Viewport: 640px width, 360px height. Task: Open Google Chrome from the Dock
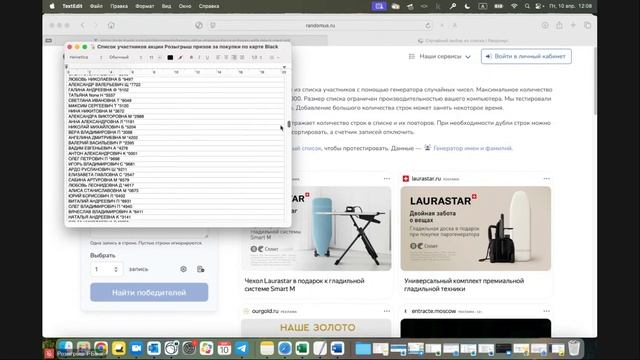tap(101, 348)
